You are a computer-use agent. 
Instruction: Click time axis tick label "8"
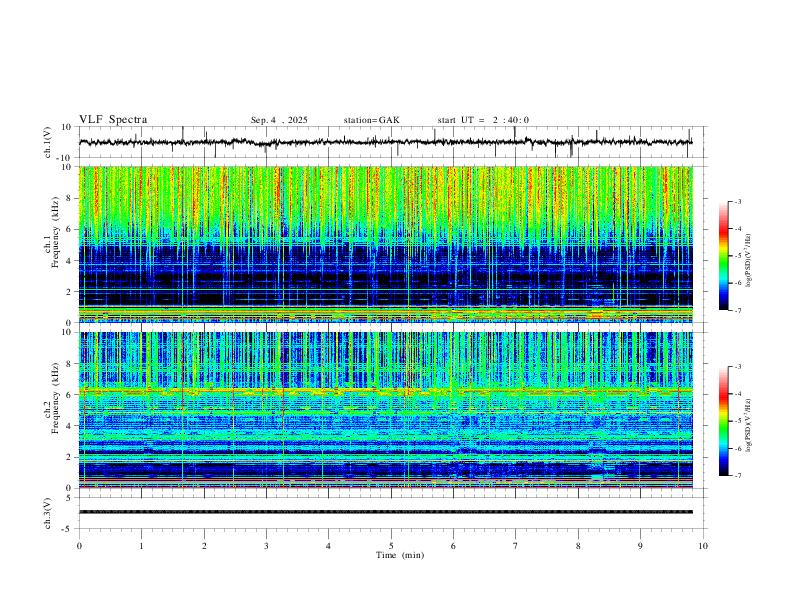tap(578, 546)
